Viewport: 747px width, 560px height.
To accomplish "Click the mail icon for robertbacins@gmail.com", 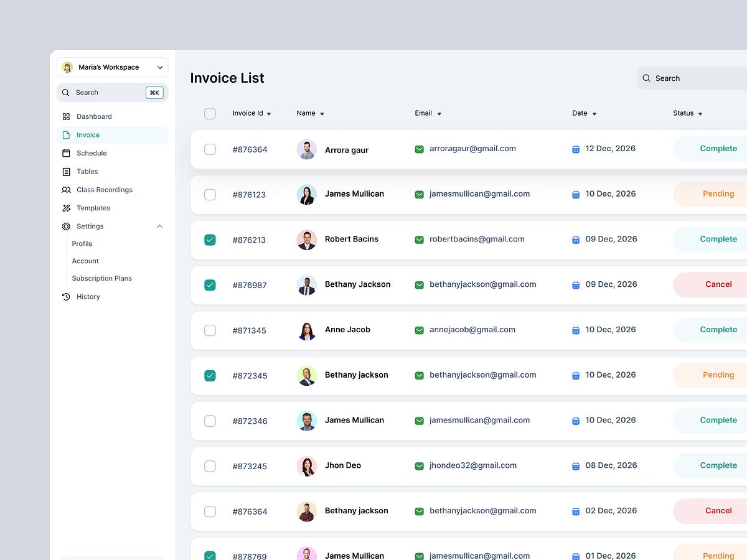I will (419, 240).
